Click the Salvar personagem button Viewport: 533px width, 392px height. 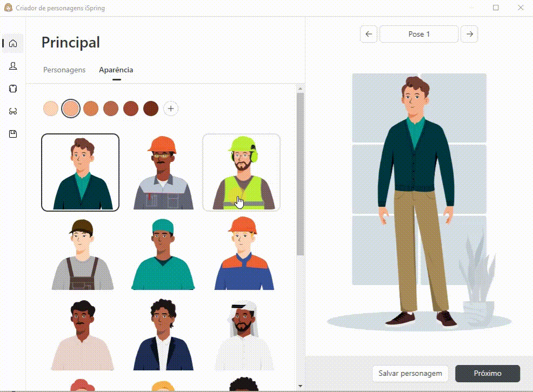pyautogui.click(x=410, y=373)
